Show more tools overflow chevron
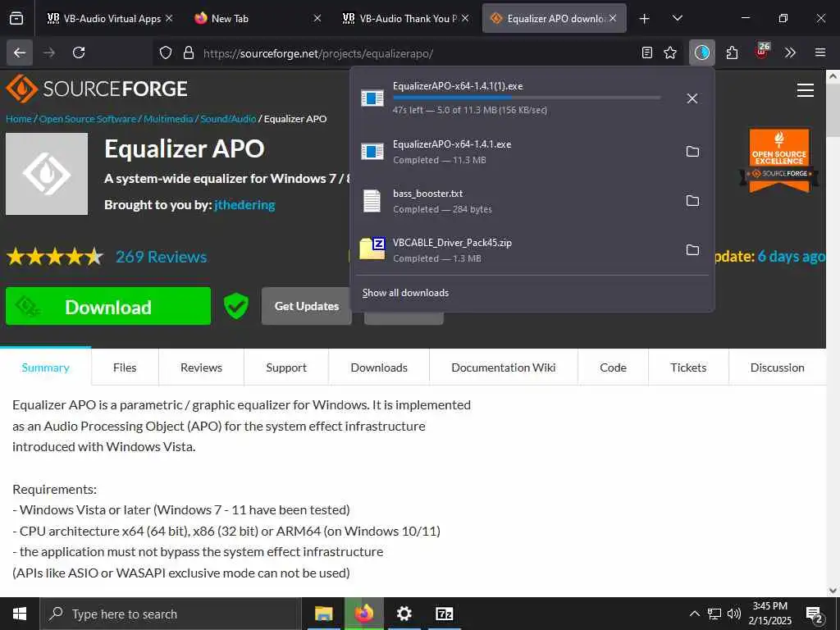The image size is (840, 630). [x=790, y=52]
